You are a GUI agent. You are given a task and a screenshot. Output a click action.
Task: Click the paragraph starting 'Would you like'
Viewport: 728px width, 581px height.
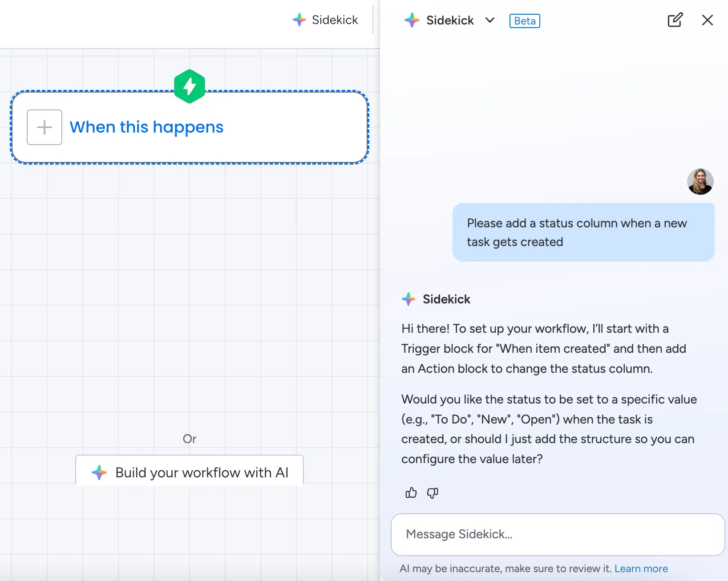coord(549,429)
